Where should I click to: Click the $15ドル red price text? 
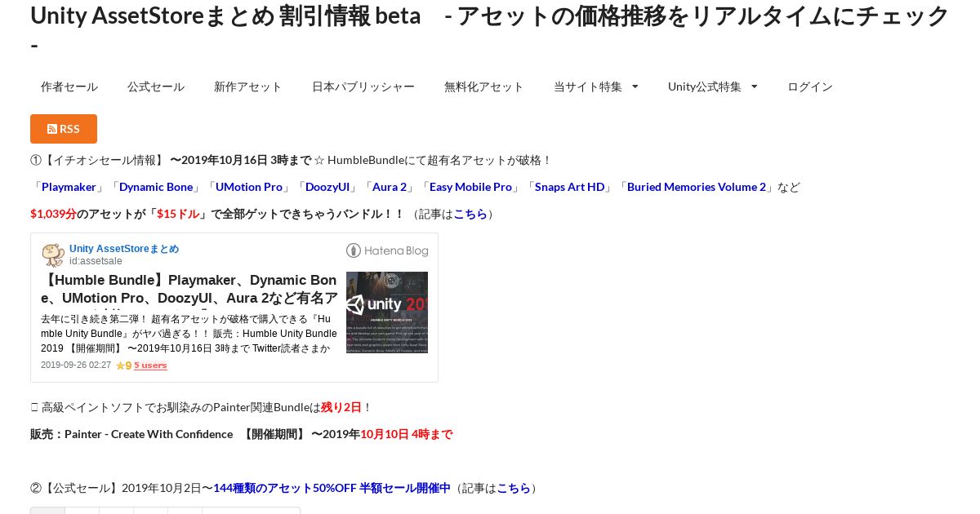click(178, 214)
